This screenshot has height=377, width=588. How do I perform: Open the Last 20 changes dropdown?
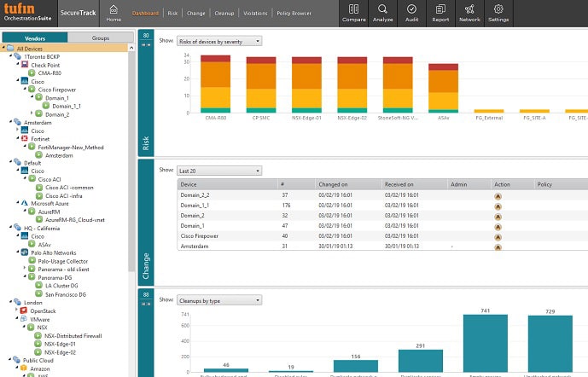pyautogui.click(x=219, y=171)
